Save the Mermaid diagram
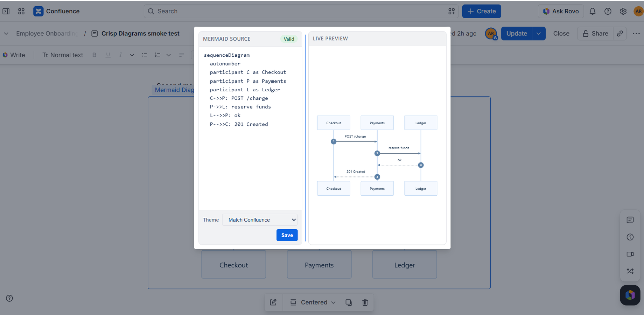Image resolution: width=644 pixels, height=315 pixels. 287,235
